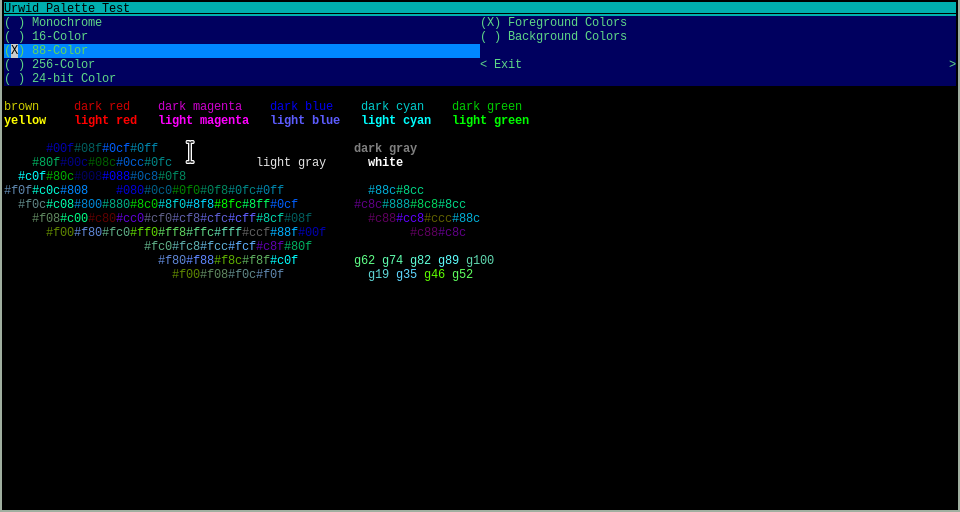Pick the dark magenta color label

[200, 107]
